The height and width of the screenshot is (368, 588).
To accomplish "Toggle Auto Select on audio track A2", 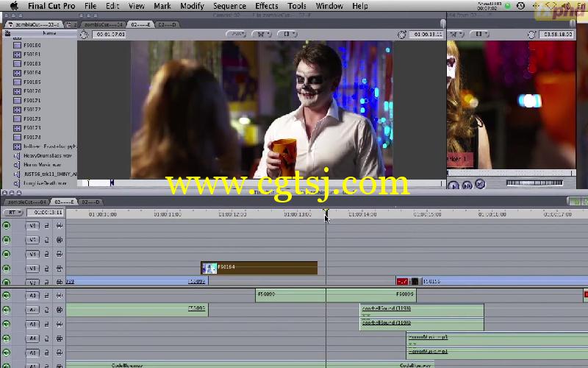I will pos(60,310).
